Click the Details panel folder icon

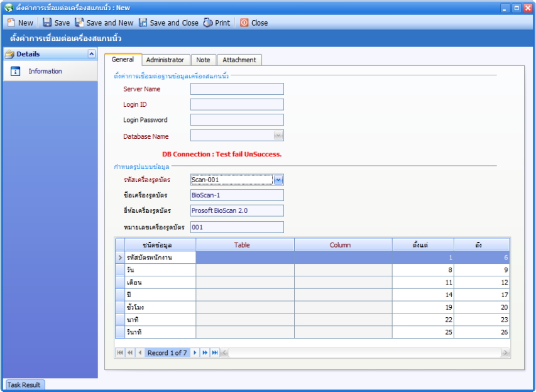(10, 54)
